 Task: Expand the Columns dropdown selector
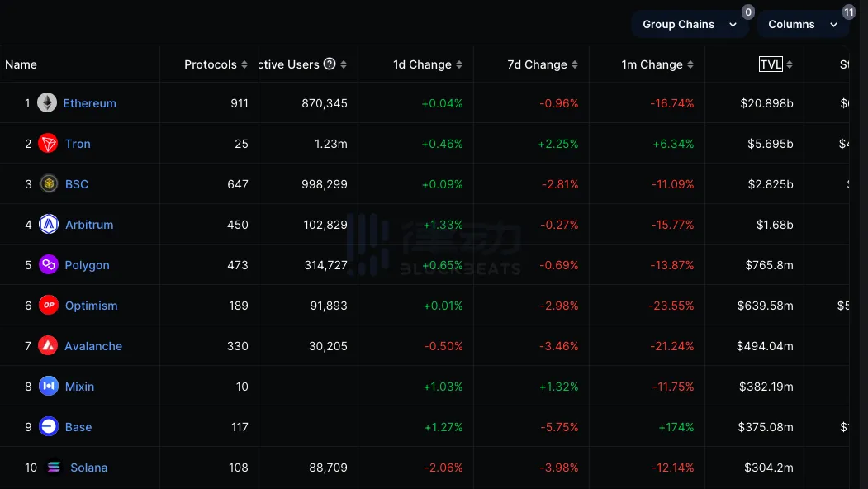click(x=802, y=25)
